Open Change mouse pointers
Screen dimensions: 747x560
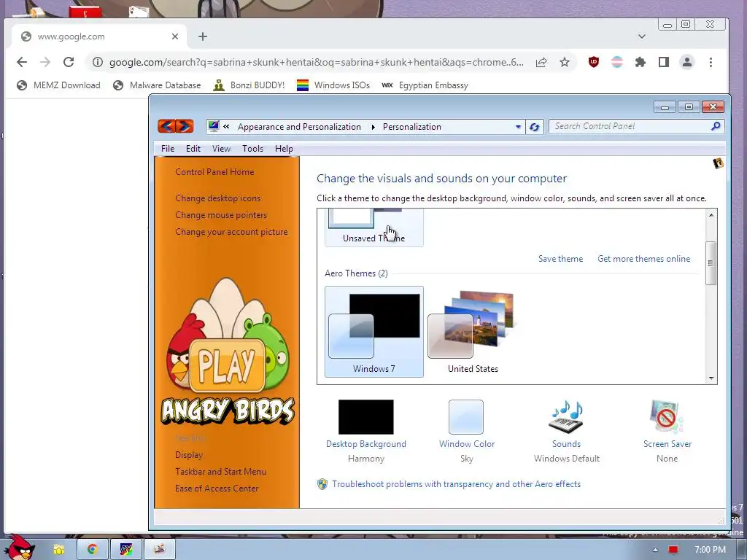pos(221,215)
